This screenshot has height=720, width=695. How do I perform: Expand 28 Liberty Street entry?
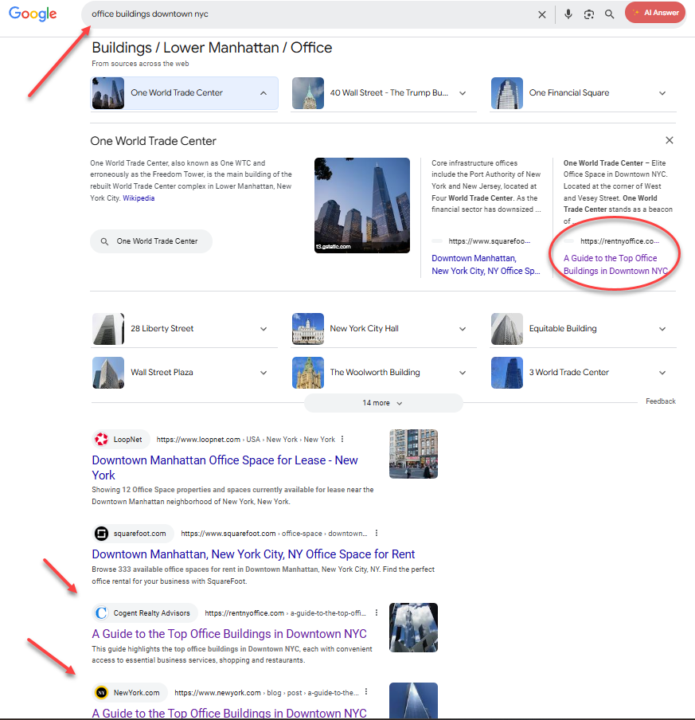(263, 329)
